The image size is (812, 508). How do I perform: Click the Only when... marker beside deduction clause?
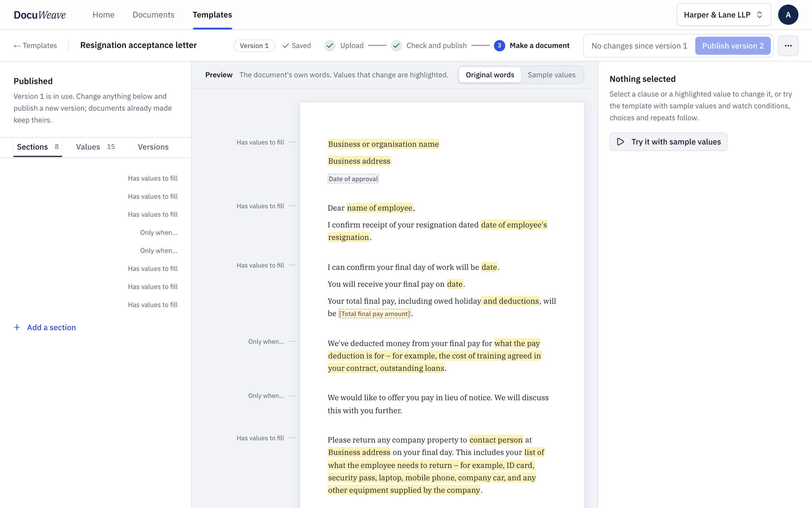pos(266,341)
